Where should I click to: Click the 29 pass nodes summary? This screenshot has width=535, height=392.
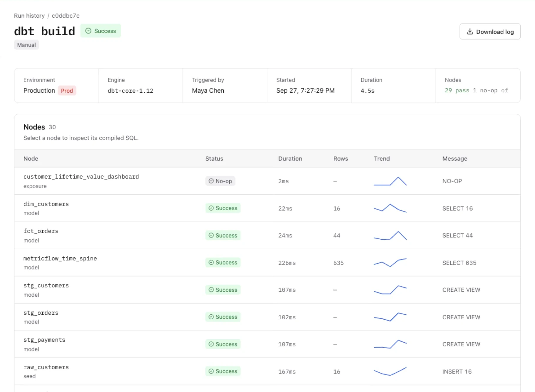click(x=457, y=90)
